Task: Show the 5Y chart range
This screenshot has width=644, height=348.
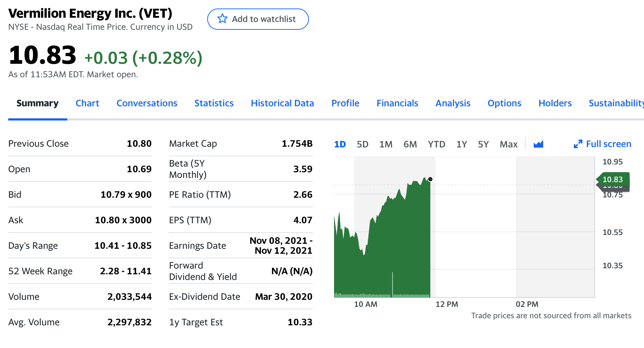Action: pyautogui.click(x=483, y=144)
